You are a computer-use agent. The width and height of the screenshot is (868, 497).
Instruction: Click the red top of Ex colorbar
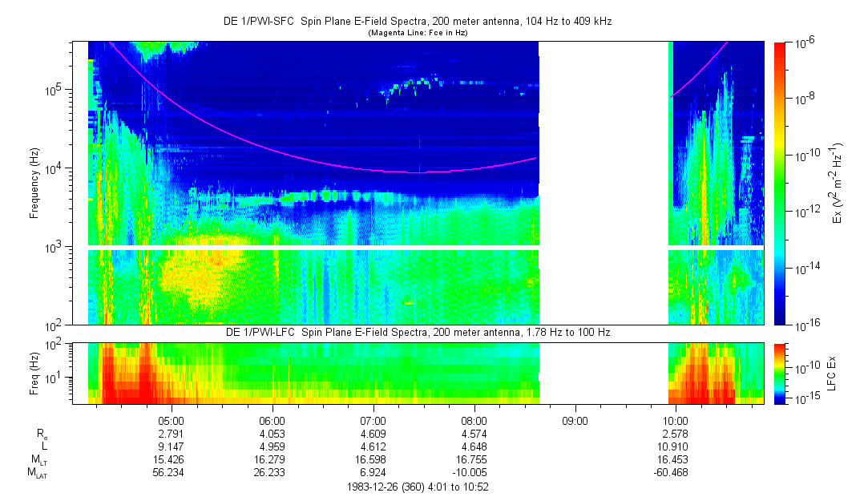tap(780, 50)
